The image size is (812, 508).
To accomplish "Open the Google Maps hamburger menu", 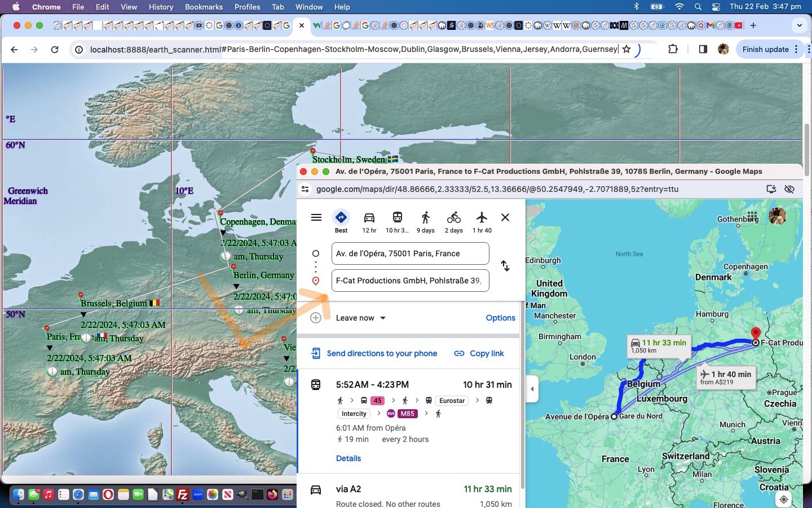I will [x=316, y=217].
